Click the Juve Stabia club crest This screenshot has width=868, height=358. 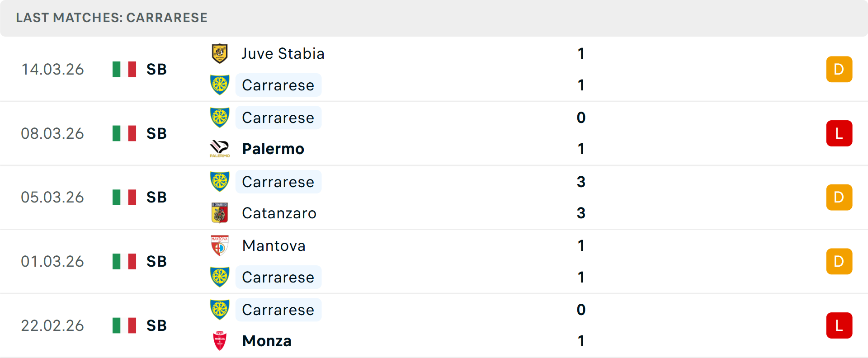[x=220, y=54]
